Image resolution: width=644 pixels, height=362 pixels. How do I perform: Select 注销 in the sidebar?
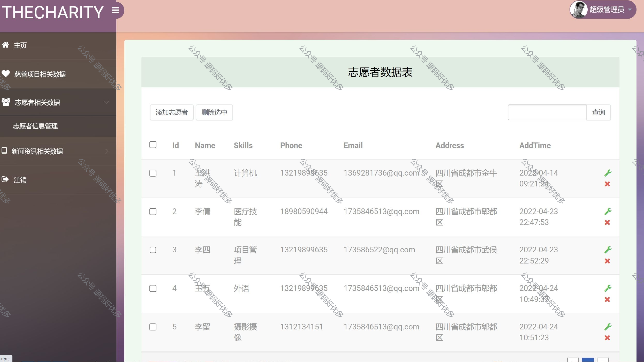[x=20, y=179]
